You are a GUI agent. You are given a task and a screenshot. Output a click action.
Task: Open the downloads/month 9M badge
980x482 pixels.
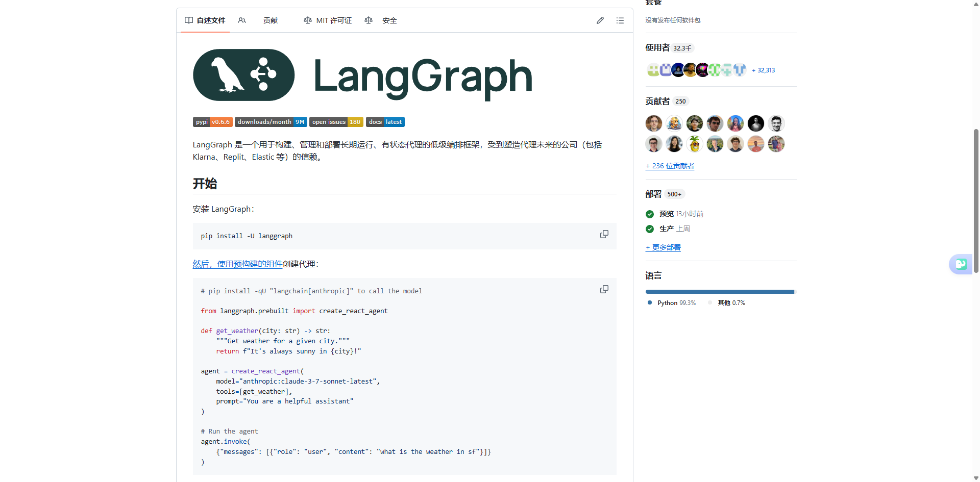pyautogui.click(x=271, y=122)
